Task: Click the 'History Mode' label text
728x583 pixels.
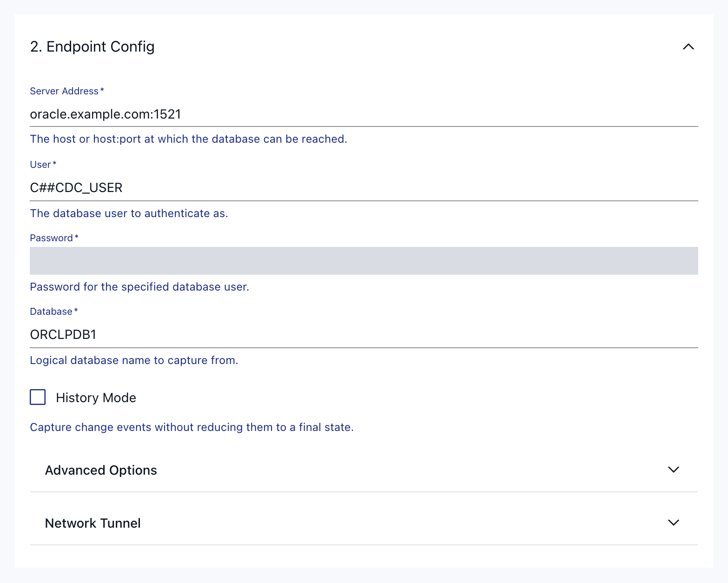Action: coord(96,398)
